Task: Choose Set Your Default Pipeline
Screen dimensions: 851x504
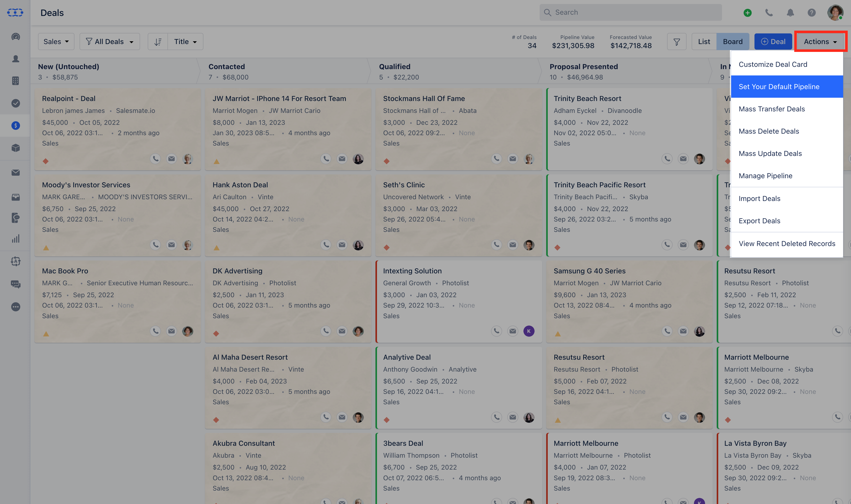Action: pyautogui.click(x=787, y=87)
